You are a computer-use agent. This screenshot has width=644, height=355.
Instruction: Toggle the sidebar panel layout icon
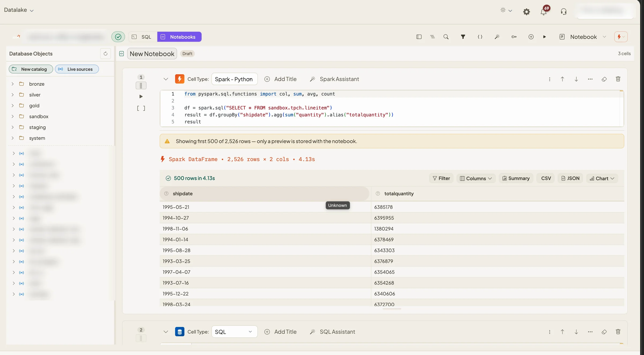click(x=419, y=37)
